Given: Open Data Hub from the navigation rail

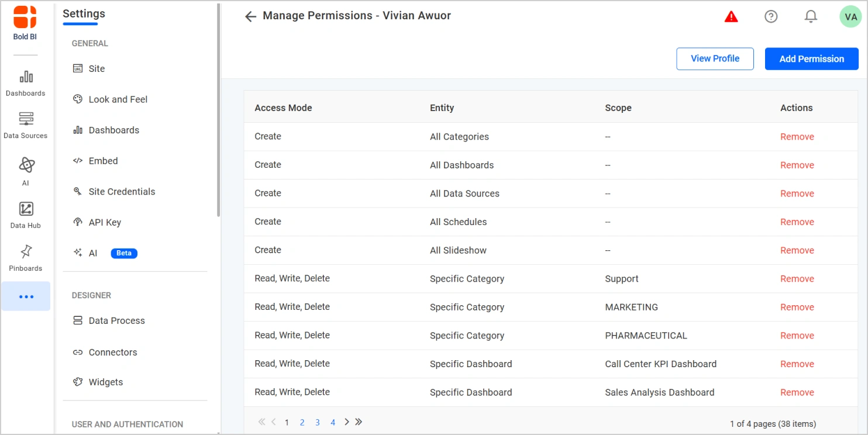Looking at the screenshot, I should (x=26, y=215).
